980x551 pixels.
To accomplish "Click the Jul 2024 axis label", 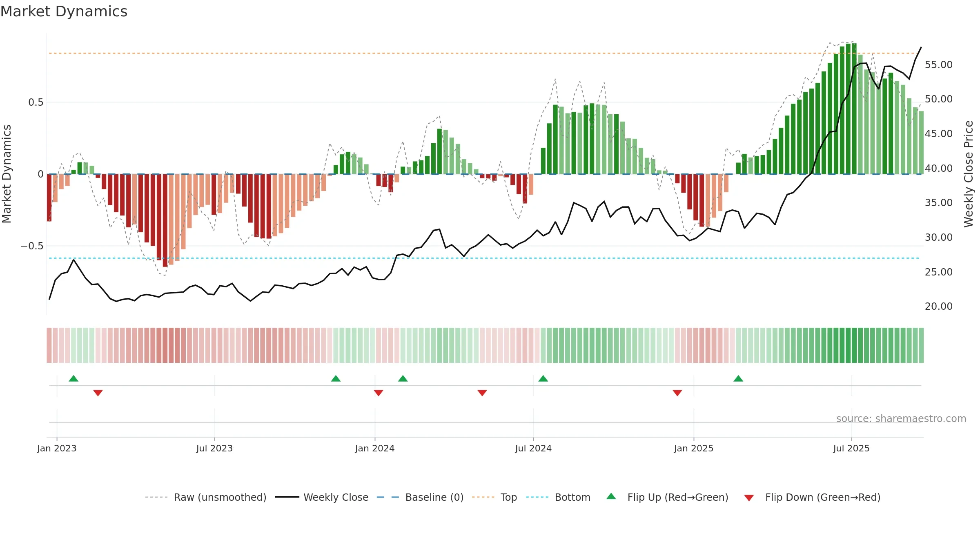I will click(533, 448).
